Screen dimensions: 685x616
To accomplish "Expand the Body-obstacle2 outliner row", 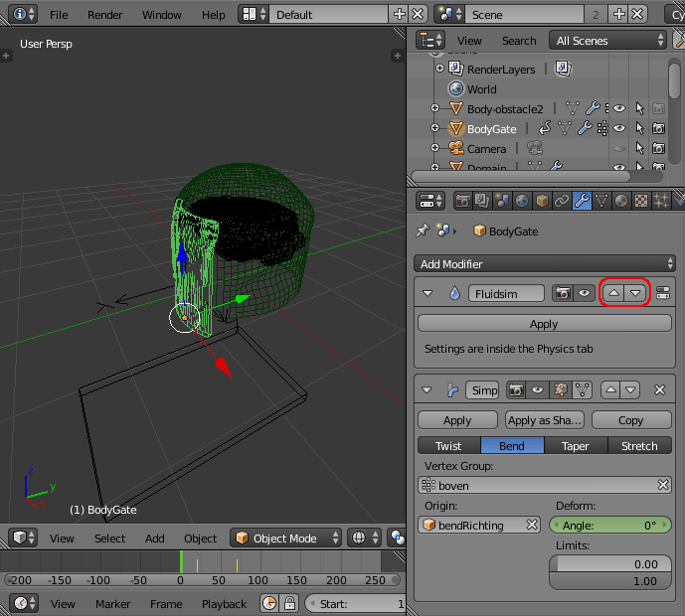I will (434, 108).
